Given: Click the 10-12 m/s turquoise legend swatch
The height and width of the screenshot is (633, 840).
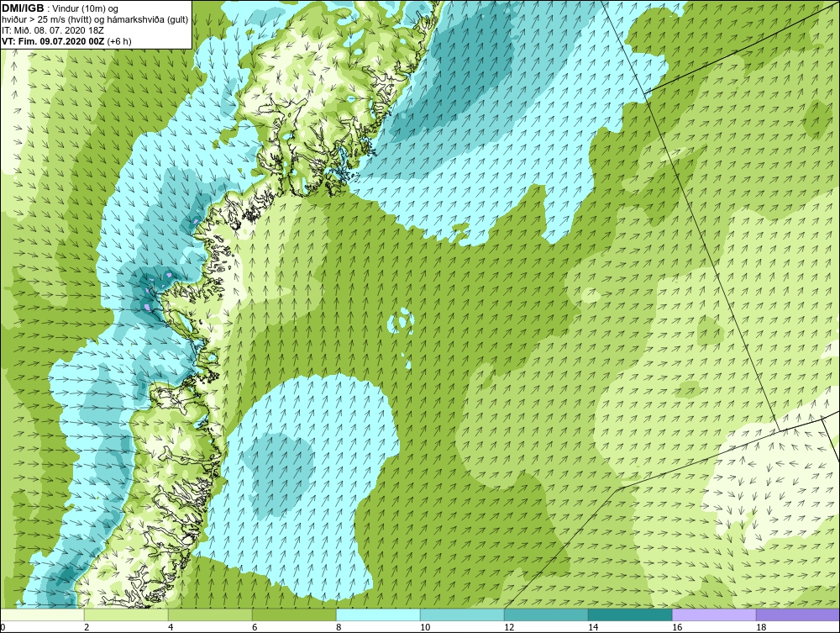Looking at the screenshot, I should coord(462,615).
